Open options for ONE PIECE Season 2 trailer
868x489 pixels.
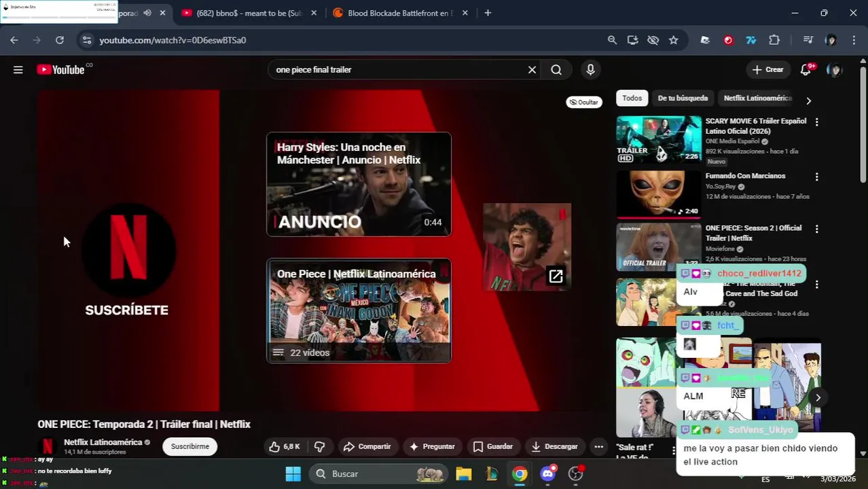click(816, 229)
